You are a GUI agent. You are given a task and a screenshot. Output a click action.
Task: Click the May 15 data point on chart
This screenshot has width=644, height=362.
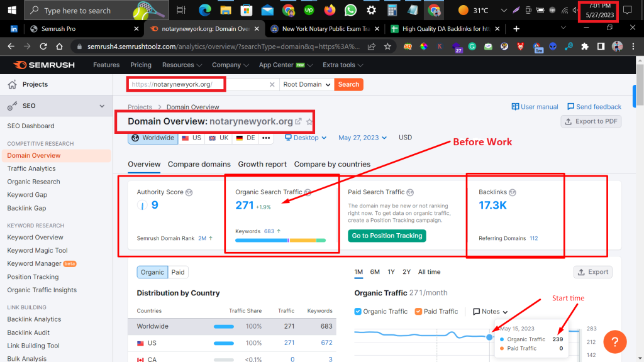(489, 337)
